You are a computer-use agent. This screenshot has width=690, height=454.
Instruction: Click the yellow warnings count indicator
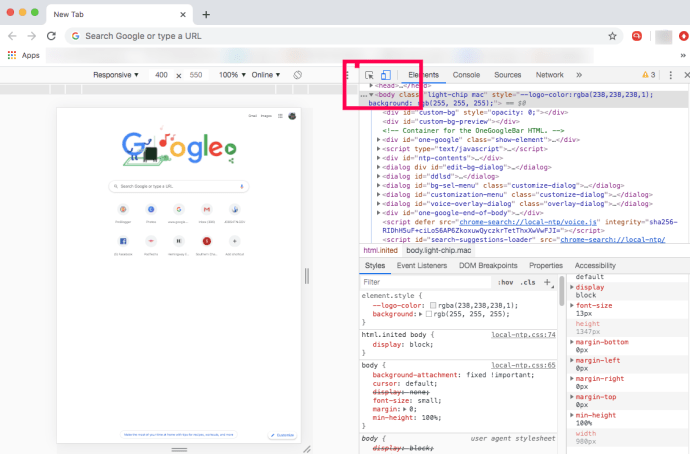648,75
